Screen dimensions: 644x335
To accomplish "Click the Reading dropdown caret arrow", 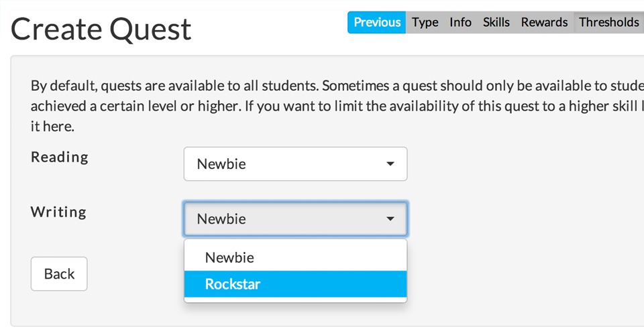I will [390, 164].
